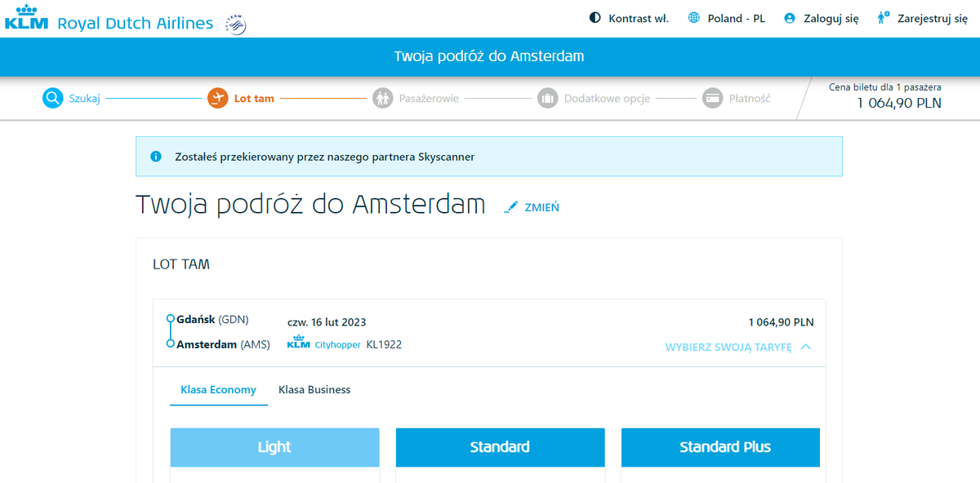
Task: Click the pencil icon next to ZMIEŃ
Action: 511,207
